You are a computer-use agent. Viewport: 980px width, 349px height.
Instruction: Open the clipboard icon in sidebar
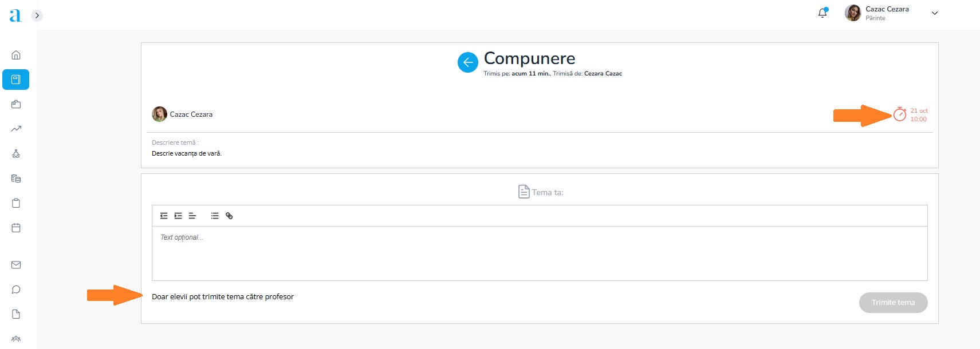tap(16, 203)
